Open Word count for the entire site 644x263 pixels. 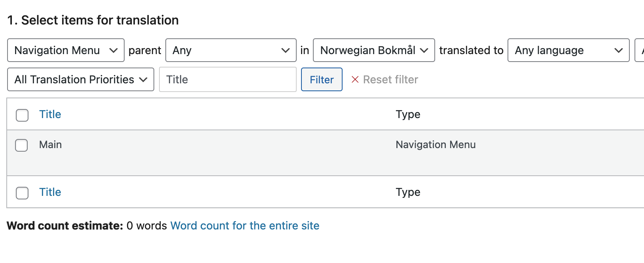pyautogui.click(x=245, y=225)
